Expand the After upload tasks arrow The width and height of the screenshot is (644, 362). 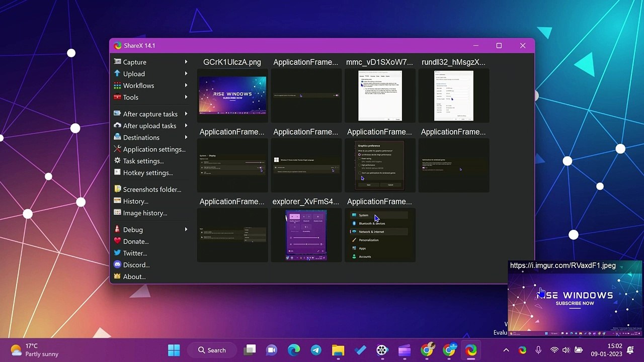click(186, 126)
